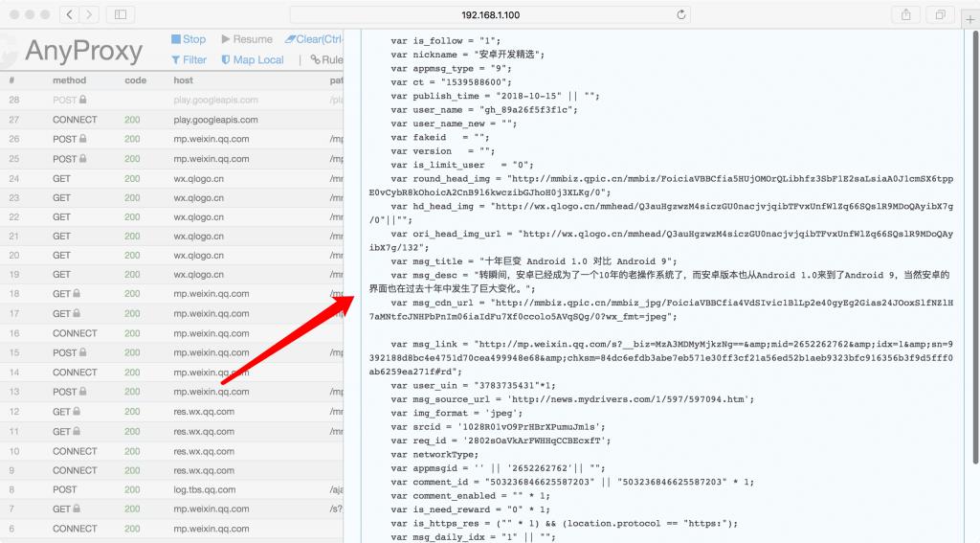980x543 pixels.
Task: Sort by the code column header
Action: [135, 80]
